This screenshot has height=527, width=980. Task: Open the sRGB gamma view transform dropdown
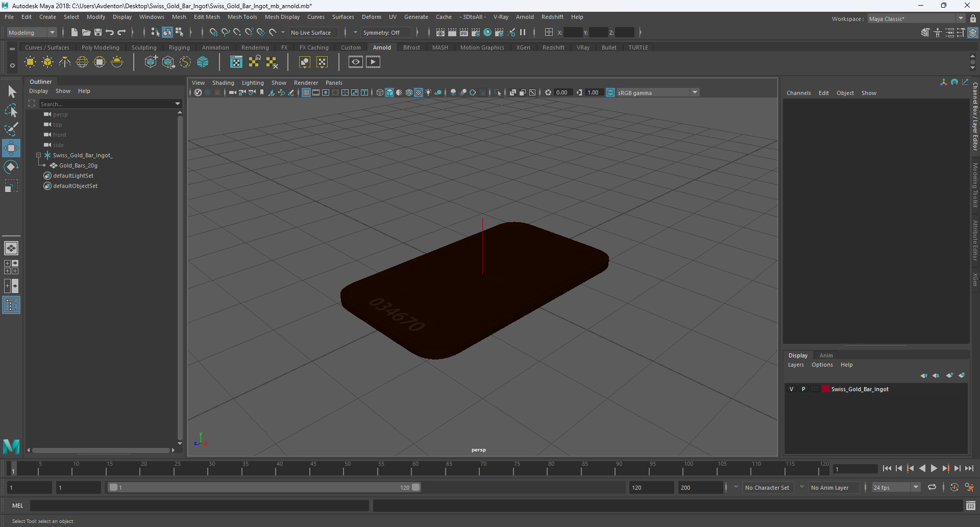click(657, 92)
